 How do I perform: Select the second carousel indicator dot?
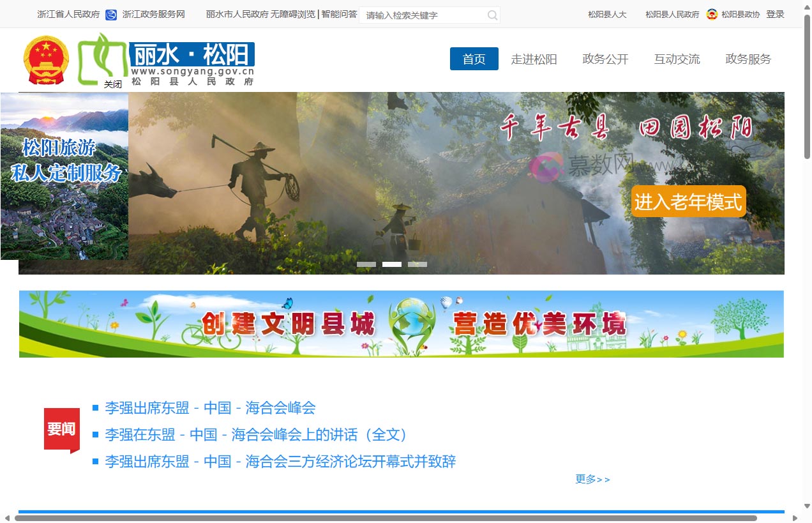pos(391,264)
